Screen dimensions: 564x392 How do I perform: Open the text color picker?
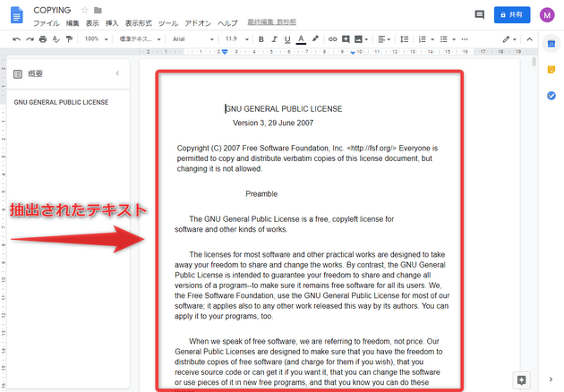tap(301, 39)
